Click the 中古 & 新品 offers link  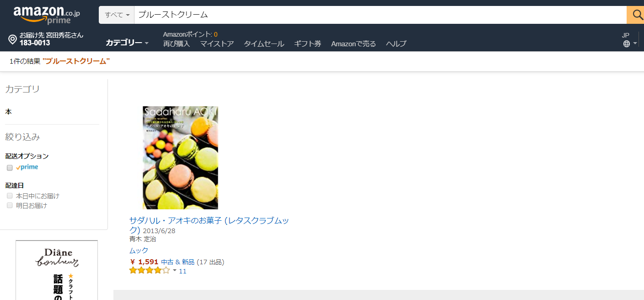tap(177, 262)
